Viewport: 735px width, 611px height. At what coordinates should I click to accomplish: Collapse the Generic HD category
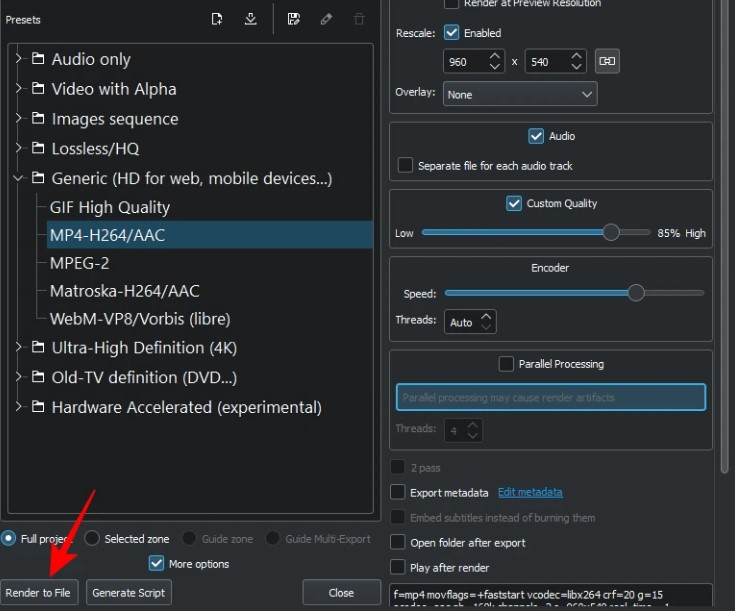pyautogui.click(x=18, y=178)
